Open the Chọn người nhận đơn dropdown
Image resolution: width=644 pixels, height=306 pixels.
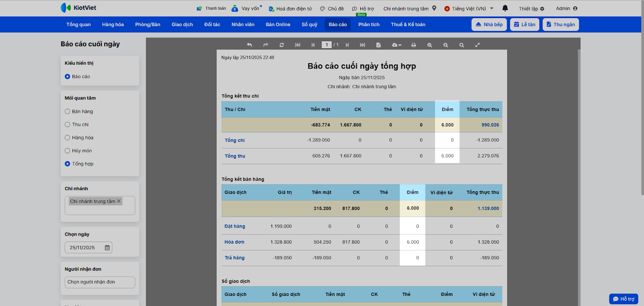(x=99, y=282)
